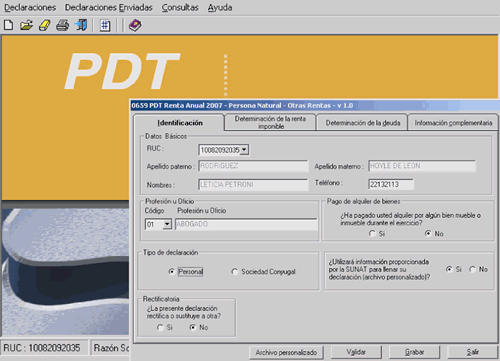Open the Consultas menu

(180, 7)
